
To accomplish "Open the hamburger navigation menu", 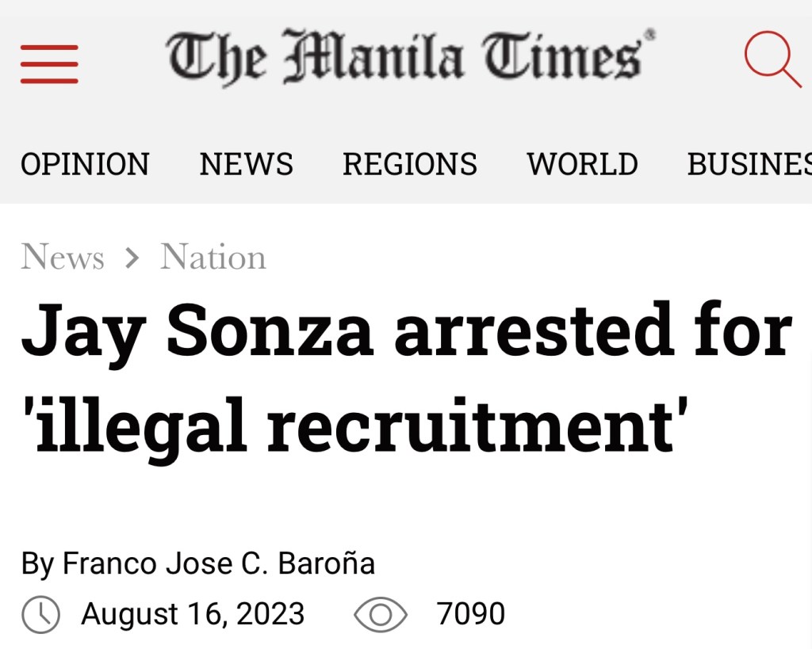I will (49, 63).
